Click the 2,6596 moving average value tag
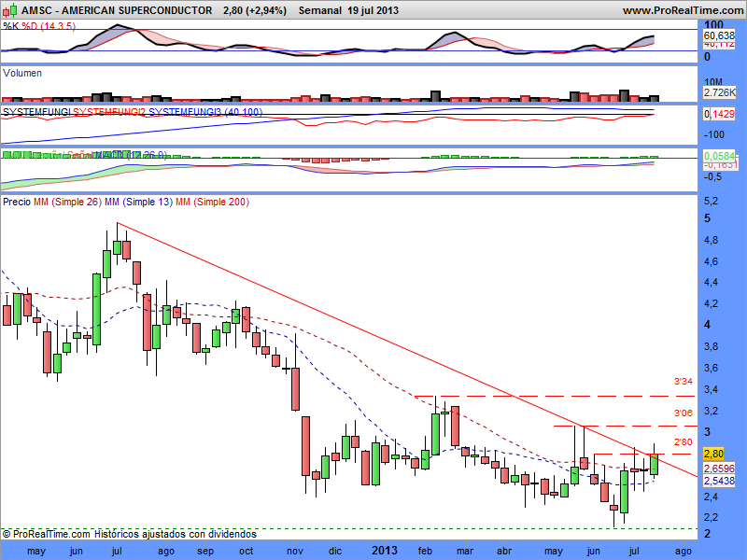The height and width of the screenshot is (560, 747). [719, 469]
